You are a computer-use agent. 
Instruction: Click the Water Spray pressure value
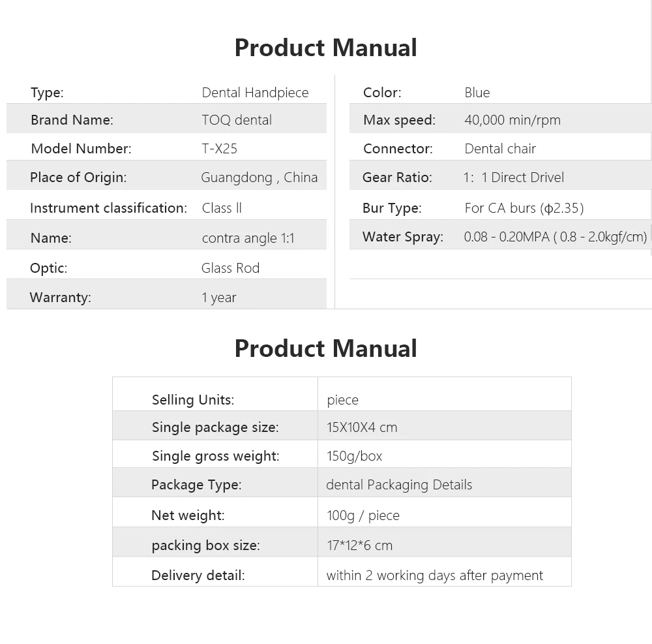555,237
